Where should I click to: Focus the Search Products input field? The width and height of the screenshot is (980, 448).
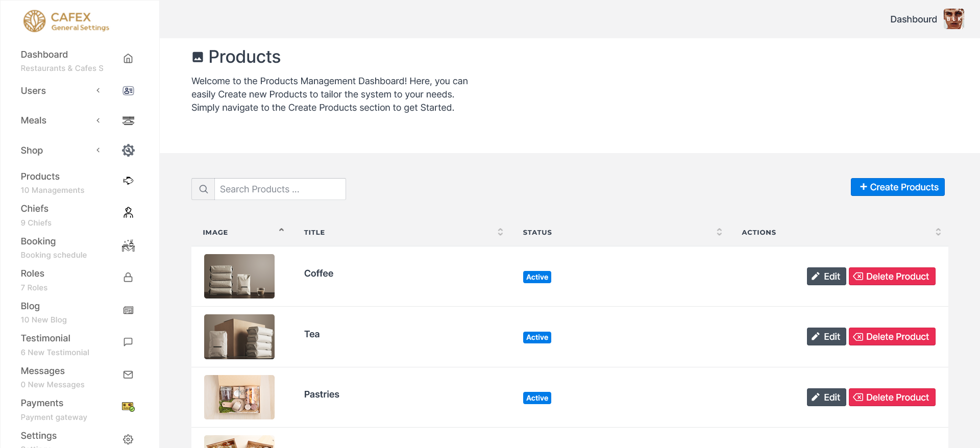(x=280, y=189)
